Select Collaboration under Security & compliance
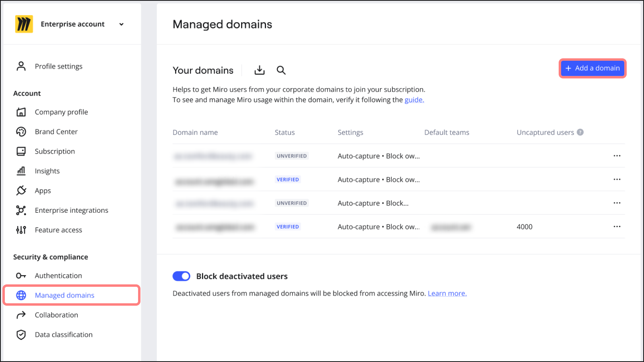Image resolution: width=644 pixels, height=362 pixels. (x=56, y=315)
